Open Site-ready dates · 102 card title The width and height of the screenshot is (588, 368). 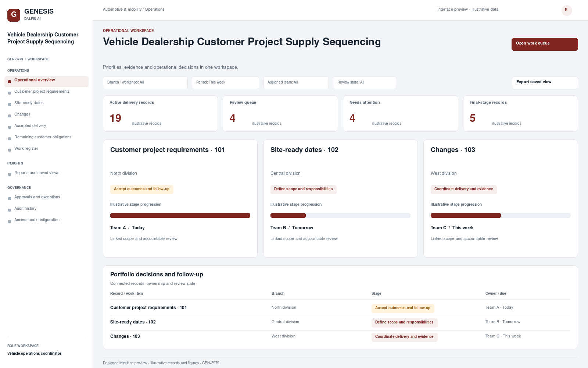click(x=304, y=150)
